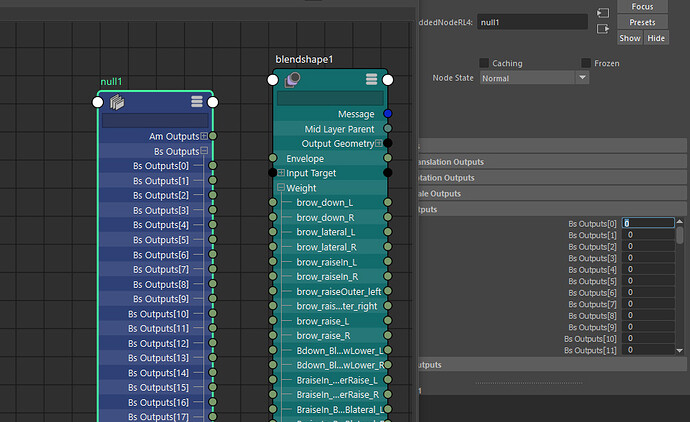
Task: Expand Am Outputs on null1 node
Action: click(x=204, y=136)
